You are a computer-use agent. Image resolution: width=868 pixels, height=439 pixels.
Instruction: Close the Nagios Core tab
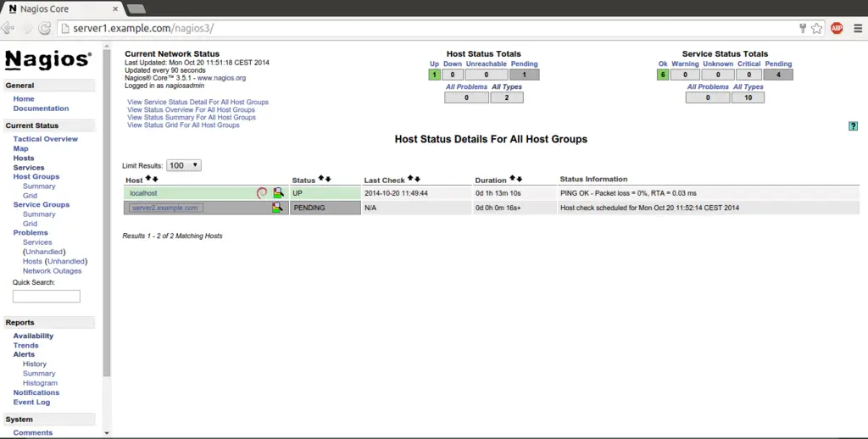pos(115,9)
